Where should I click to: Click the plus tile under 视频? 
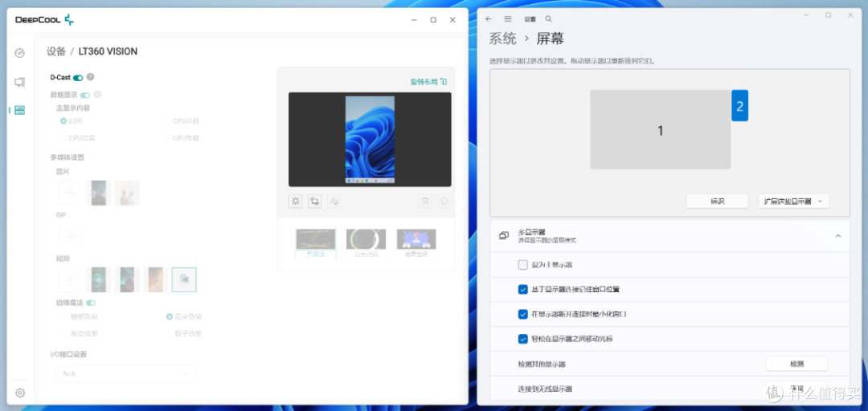pyautogui.click(x=70, y=279)
